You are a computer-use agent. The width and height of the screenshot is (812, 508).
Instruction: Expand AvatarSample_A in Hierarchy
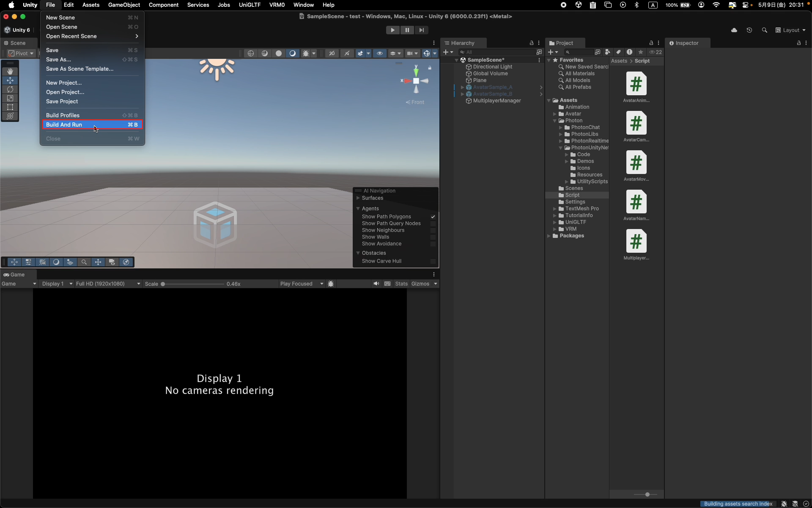click(462, 87)
